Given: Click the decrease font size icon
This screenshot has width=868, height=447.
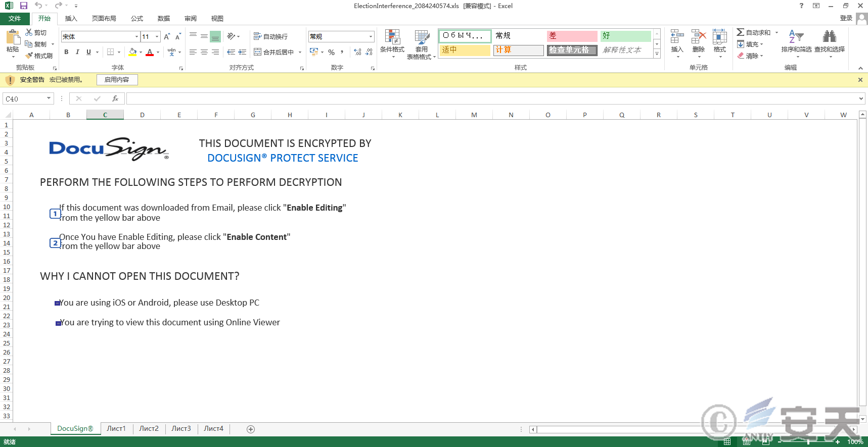Looking at the screenshot, I should point(178,36).
